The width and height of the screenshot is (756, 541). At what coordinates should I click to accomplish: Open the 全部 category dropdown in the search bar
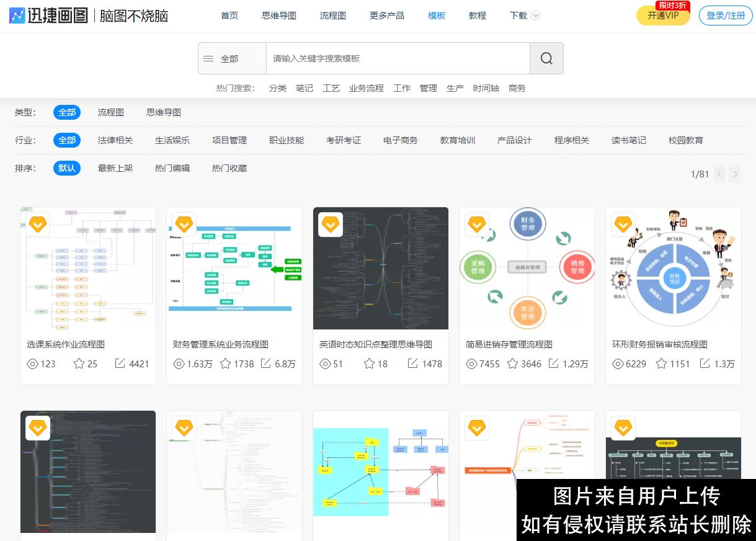(x=229, y=58)
